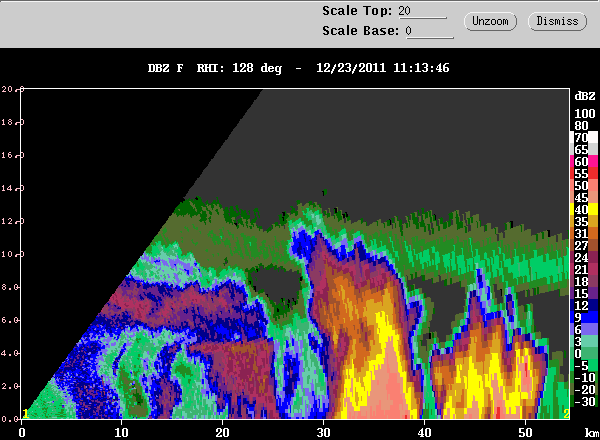
Task: Click the 'Scale Base:' label
Action: pyautogui.click(x=360, y=31)
